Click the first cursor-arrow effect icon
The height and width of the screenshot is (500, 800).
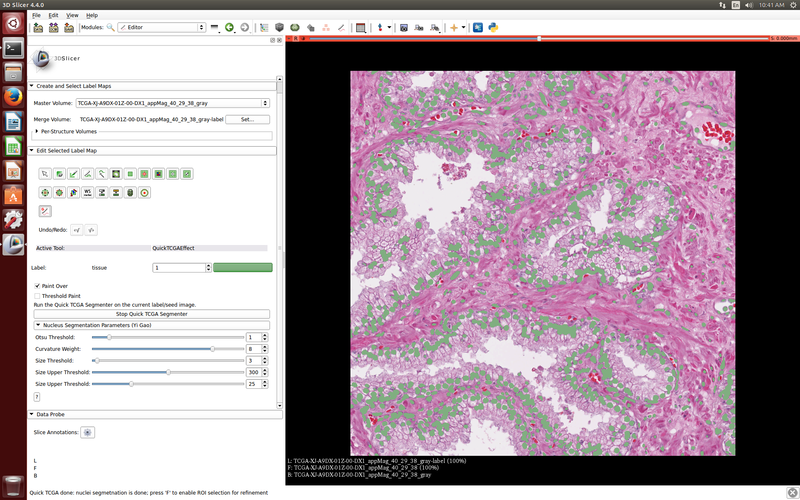45,174
